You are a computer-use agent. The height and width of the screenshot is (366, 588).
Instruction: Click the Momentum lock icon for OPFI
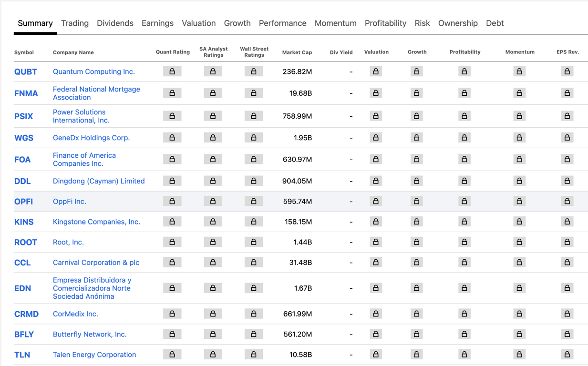519,201
